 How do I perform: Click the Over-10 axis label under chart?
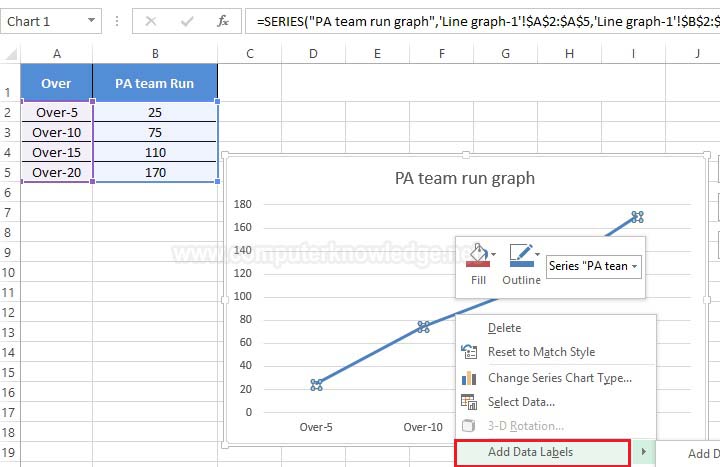[x=423, y=427]
